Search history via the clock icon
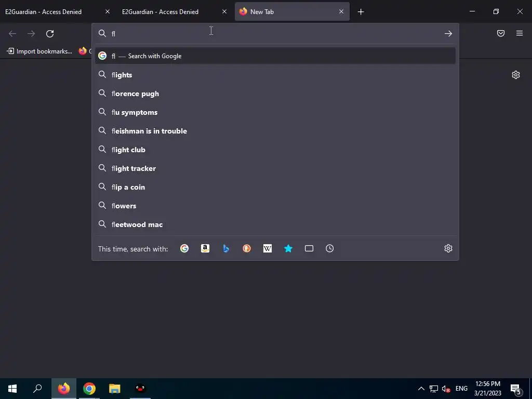The height and width of the screenshot is (399, 532). tap(330, 249)
